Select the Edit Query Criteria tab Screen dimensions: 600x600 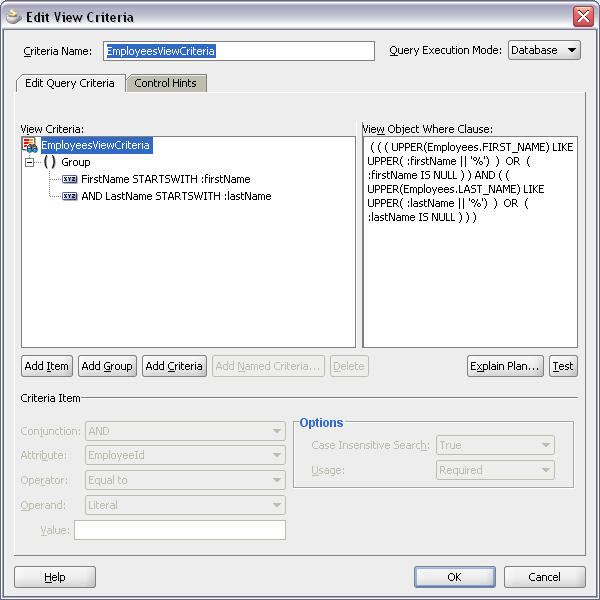coord(70,83)
